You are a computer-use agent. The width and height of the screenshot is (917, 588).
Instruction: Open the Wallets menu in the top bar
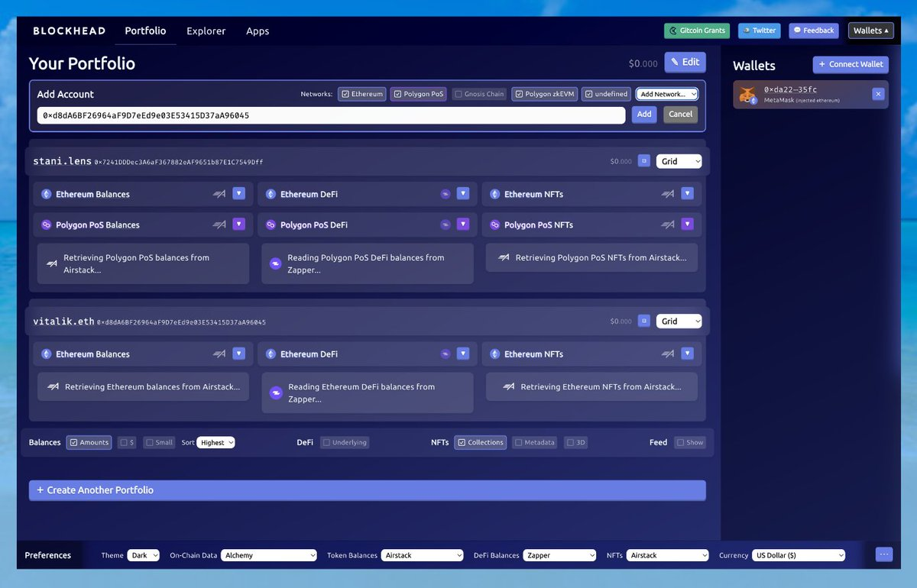point(871,31)
